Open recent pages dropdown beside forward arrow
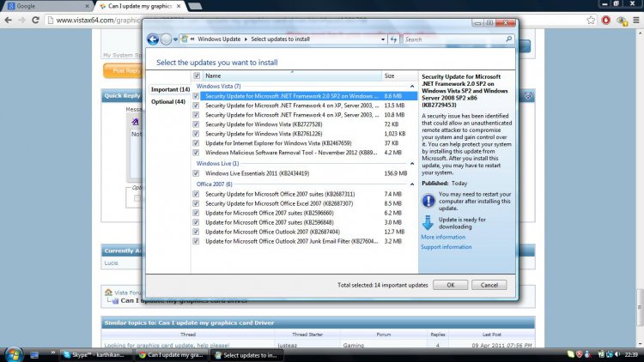This screenshot has height=362, width=644. [x=175, y=39]
